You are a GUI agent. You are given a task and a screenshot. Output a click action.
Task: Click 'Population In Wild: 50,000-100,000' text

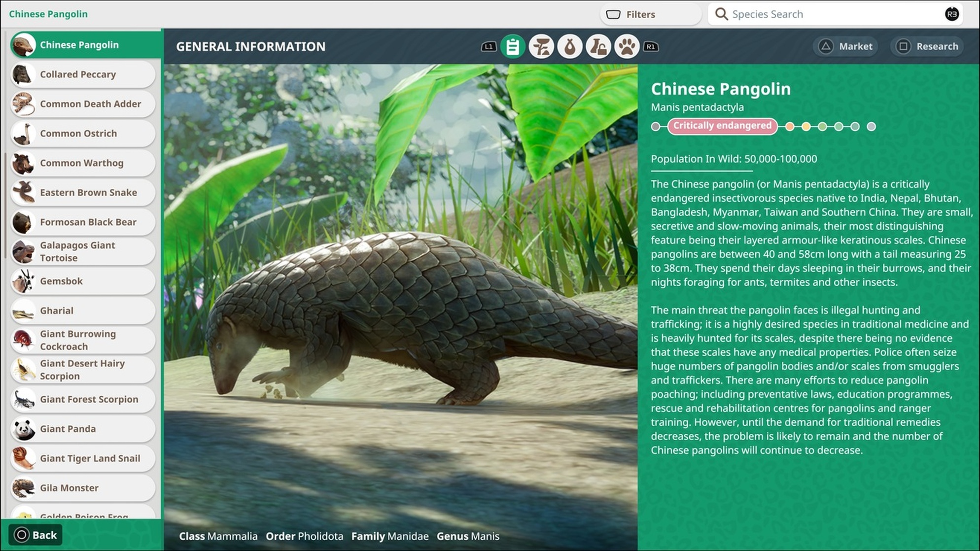point(734,159)
